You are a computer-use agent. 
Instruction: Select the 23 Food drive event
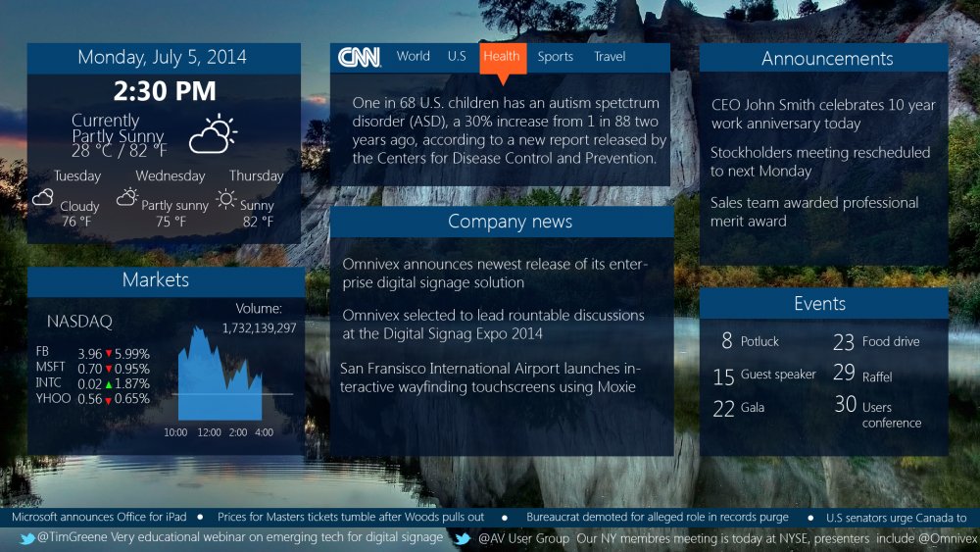point(876,341)
